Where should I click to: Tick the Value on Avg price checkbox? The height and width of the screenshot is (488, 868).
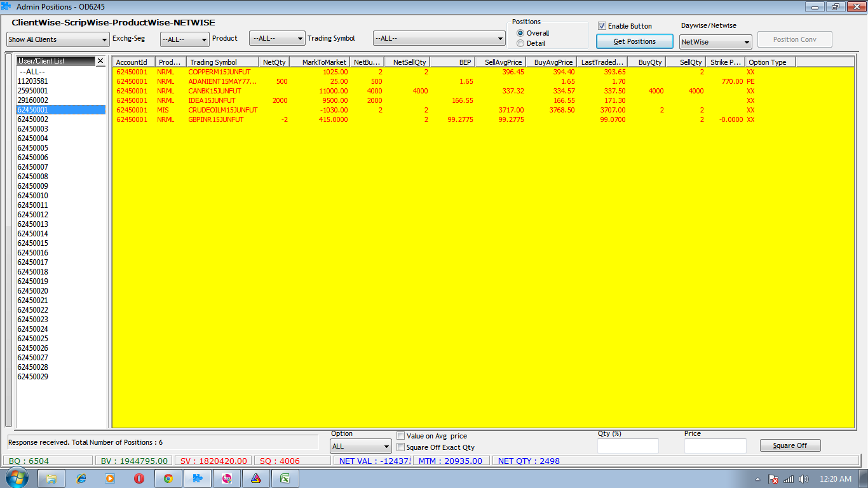click(400, 436)
